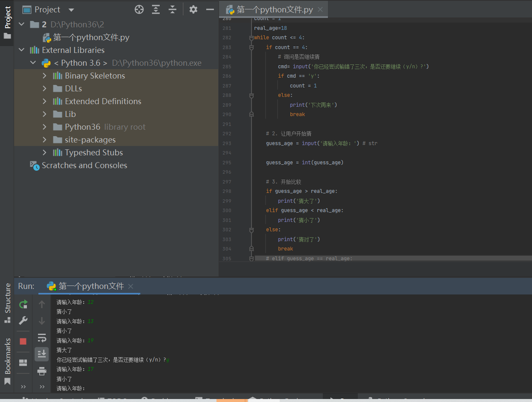Viewport: 532px width, 402px height.
Task: Collapse the while loop fold marker at line 282
Action: pyautogui.click(x=251, y=38)
